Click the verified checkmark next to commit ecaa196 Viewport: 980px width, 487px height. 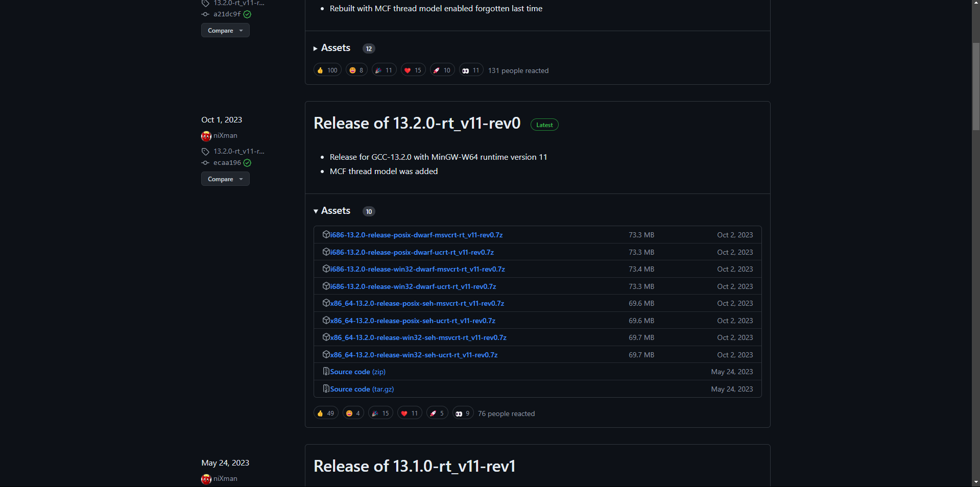pos(247,163)
